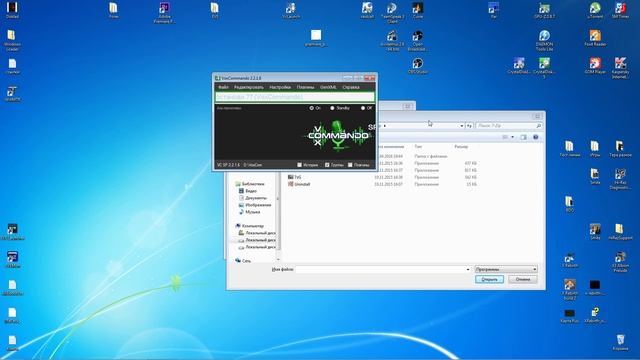Open the Редактировать menu in VoxCommando
Screen dimensions: 640x360
pos(249,87)
